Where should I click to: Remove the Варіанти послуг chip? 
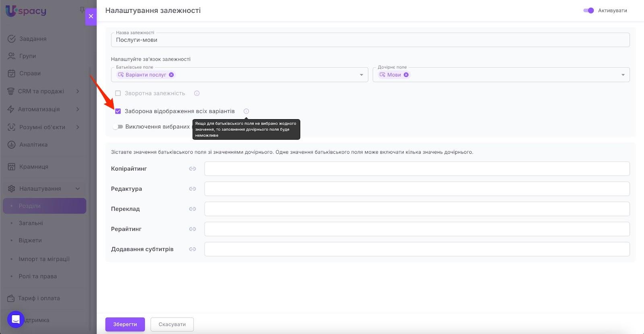[x=171, y=75]
